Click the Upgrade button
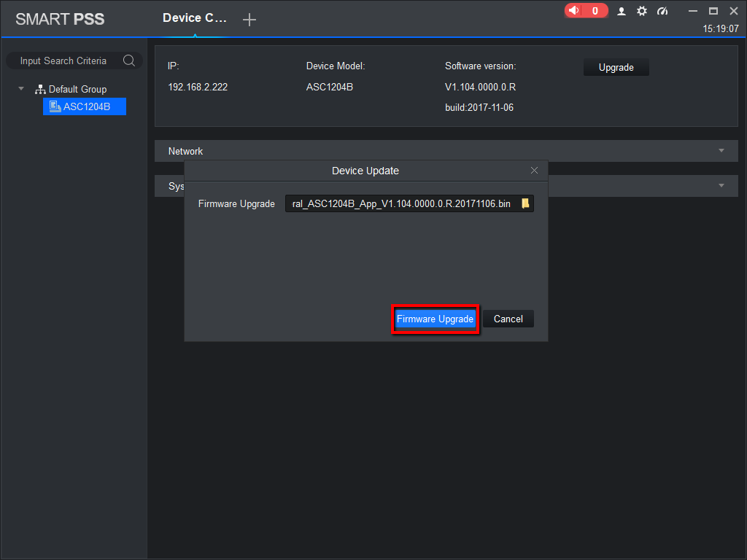Image resolution: width=747 pixels, height=560 pixels. point(616,67)
